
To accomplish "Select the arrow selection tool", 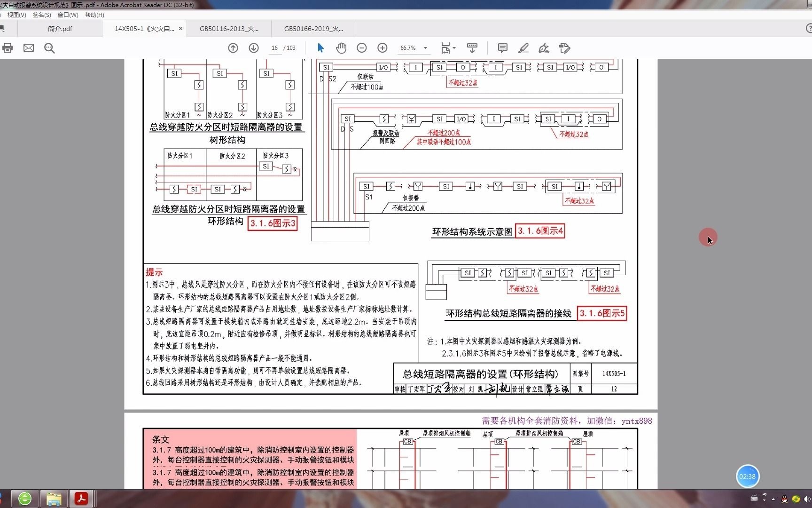I will coord(320,48).
